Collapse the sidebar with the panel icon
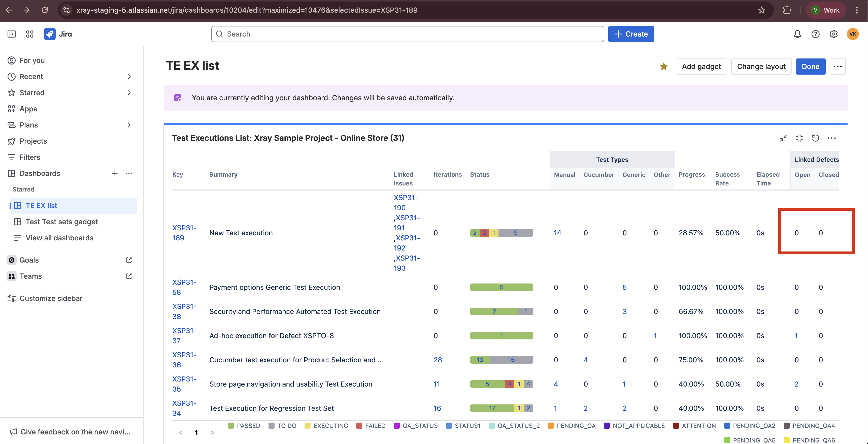 point(11,34)
